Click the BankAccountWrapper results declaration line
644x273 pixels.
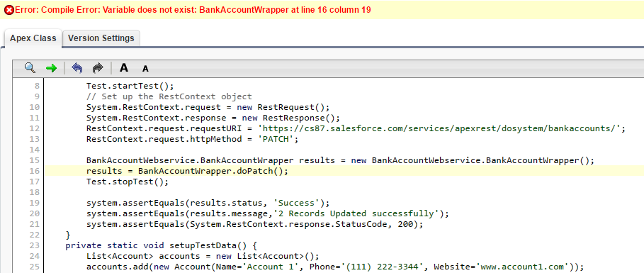(340, 160)
